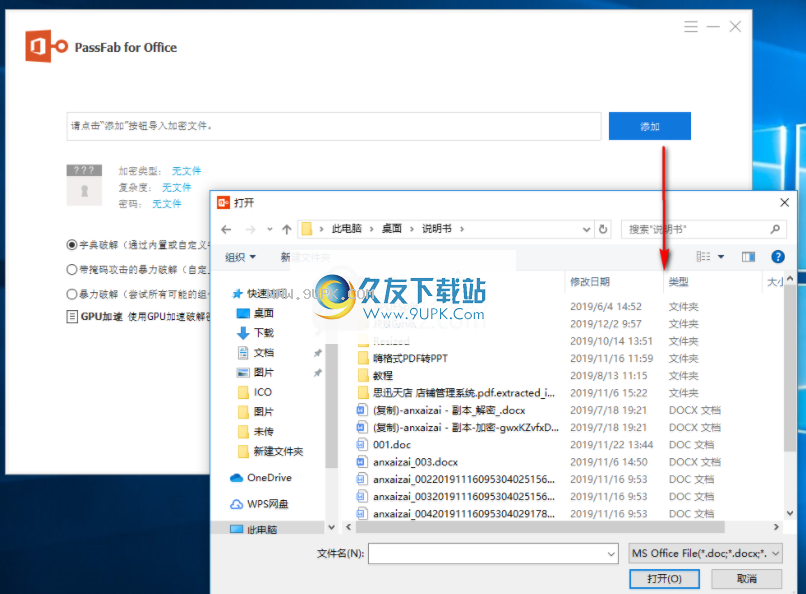Click 桌面 in the address breadcrumb

pos(392,229)
